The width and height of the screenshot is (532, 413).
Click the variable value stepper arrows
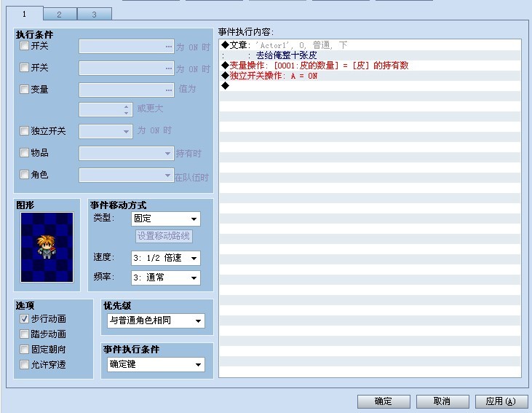pos(126,109)
